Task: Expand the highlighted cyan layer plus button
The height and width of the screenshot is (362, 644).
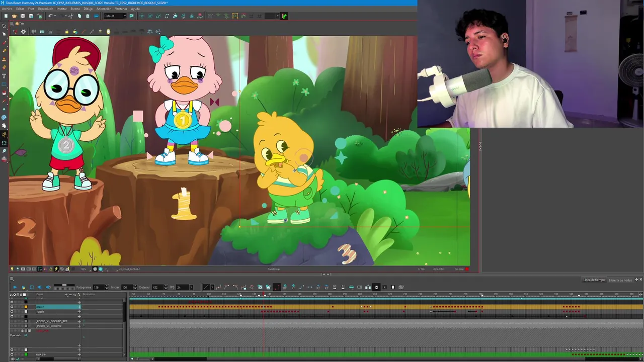Action: click(79, 307)
